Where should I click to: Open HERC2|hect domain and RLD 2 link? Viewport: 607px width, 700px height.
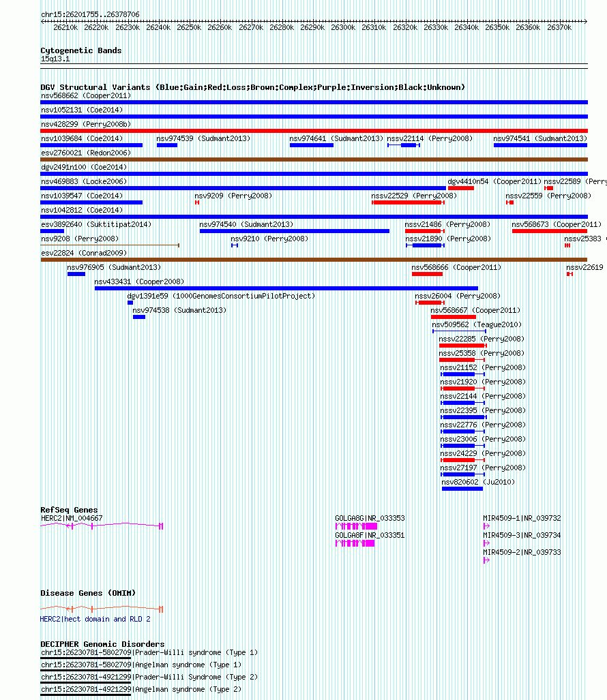point(95,619)
